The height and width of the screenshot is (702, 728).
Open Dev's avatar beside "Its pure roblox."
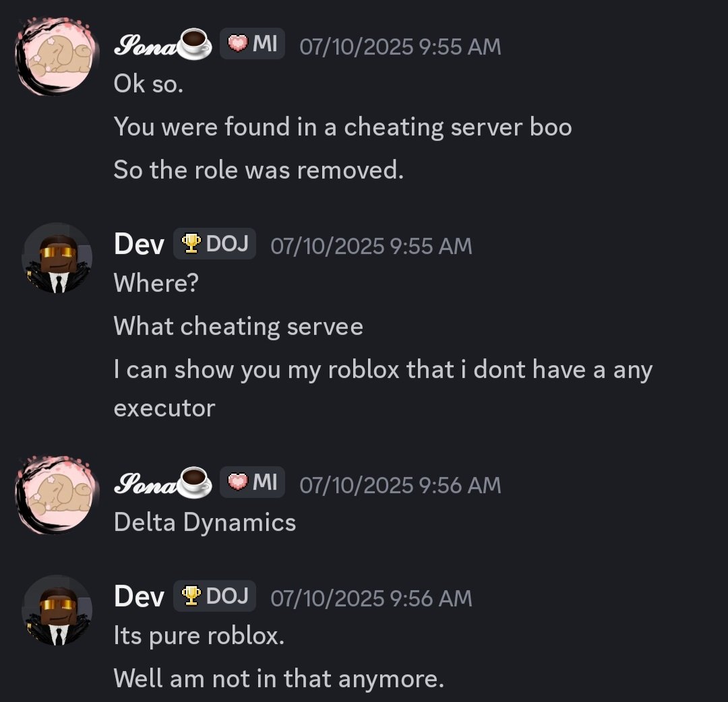click(x=57, y=610)
